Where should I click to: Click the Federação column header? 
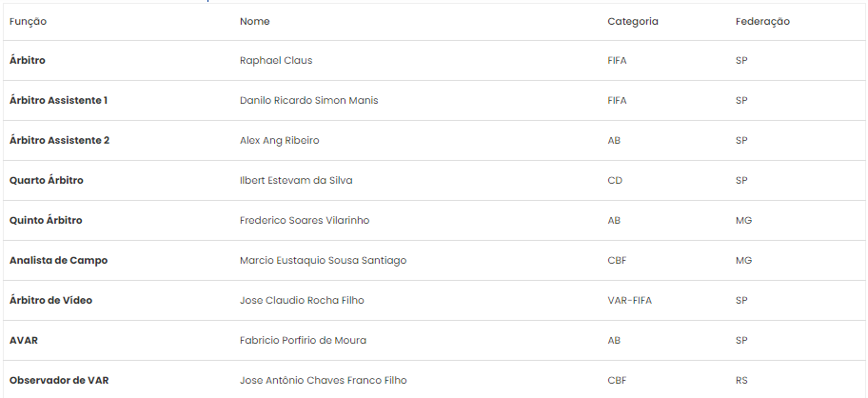762,22
